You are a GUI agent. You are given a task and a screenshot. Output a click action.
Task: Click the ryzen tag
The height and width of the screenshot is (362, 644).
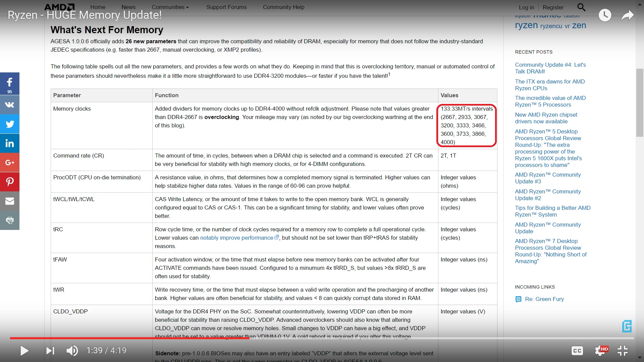[x=526, y=25]
